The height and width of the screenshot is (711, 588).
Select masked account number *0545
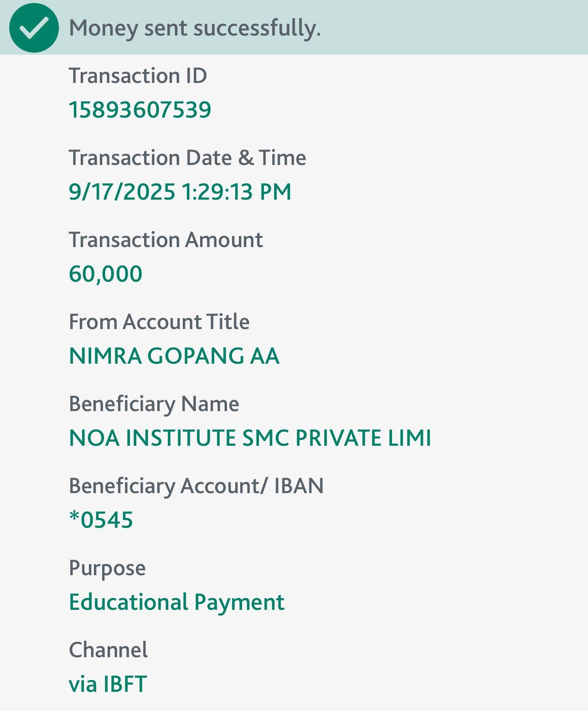pyautogui.click(x=101, y=520)
